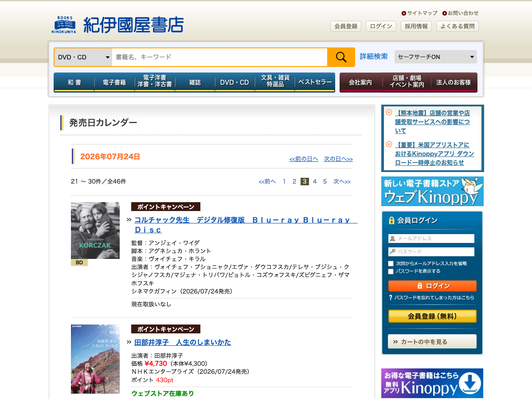Screen dimensions: 532x399
Task: Click the double-arrow icon before 田部井淳子 title
Action: pyautogui.click(x=129, y=342)
